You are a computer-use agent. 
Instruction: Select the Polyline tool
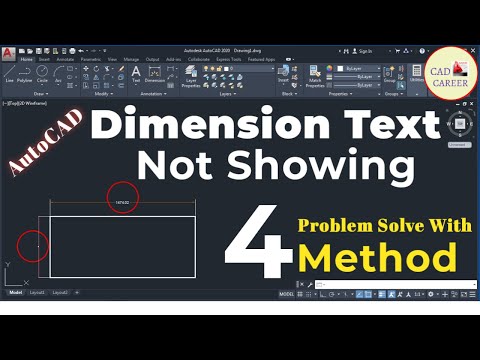(x=24, y=74)
